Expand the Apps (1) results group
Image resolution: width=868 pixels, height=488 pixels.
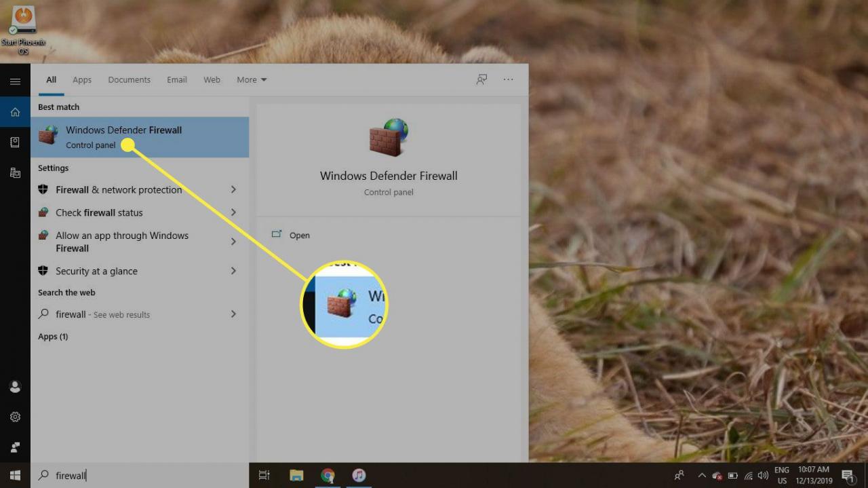click(53, 337)
